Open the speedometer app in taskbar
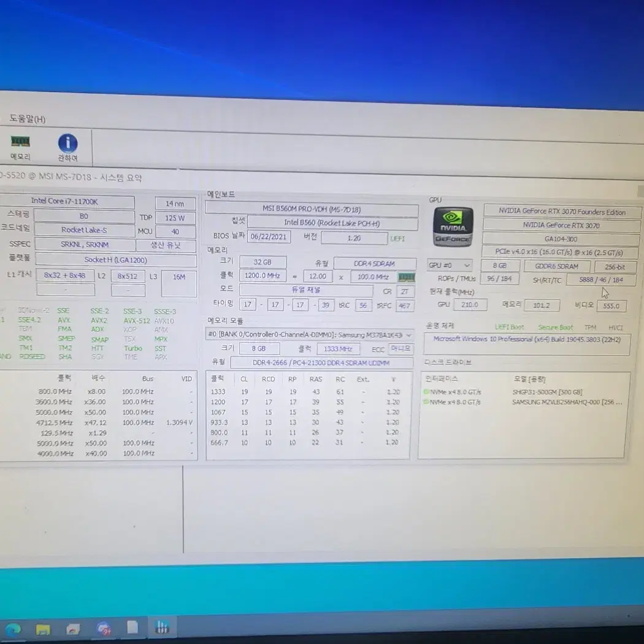This screenshot has height=644, width=644. pos(73,629)
